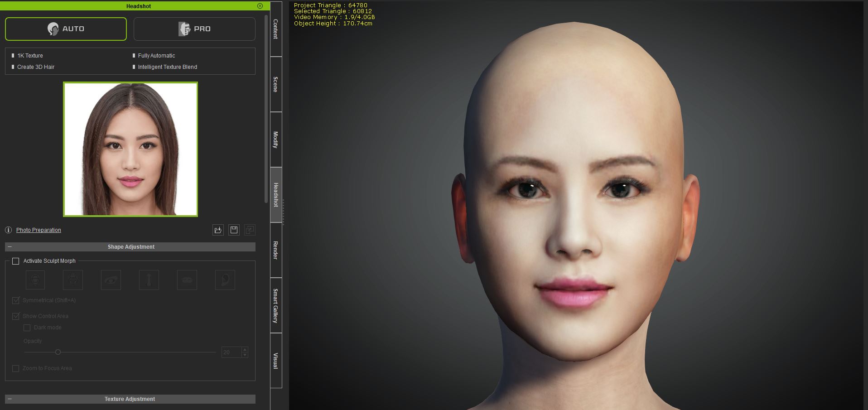Select the AUTO headshot mode
Screen dimensions: 868x410
(x=66, y=29)
